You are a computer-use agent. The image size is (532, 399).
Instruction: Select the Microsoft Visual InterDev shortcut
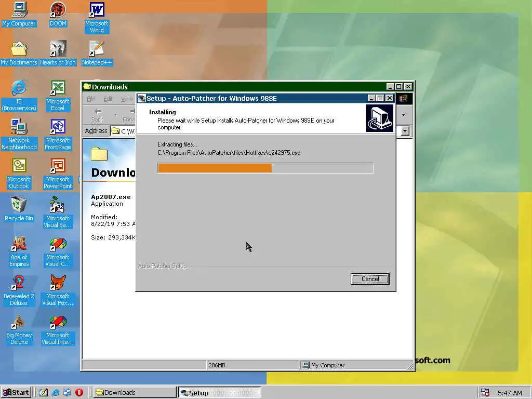coord(58,330)
